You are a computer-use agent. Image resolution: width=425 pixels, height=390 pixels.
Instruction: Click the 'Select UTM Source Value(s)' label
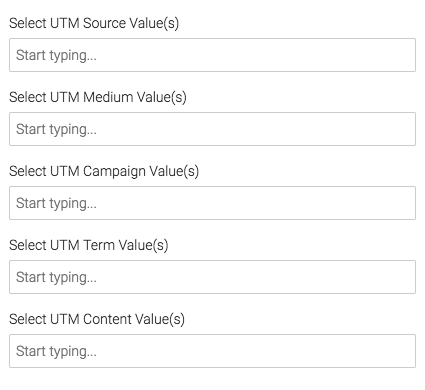(x=94, y=23)
